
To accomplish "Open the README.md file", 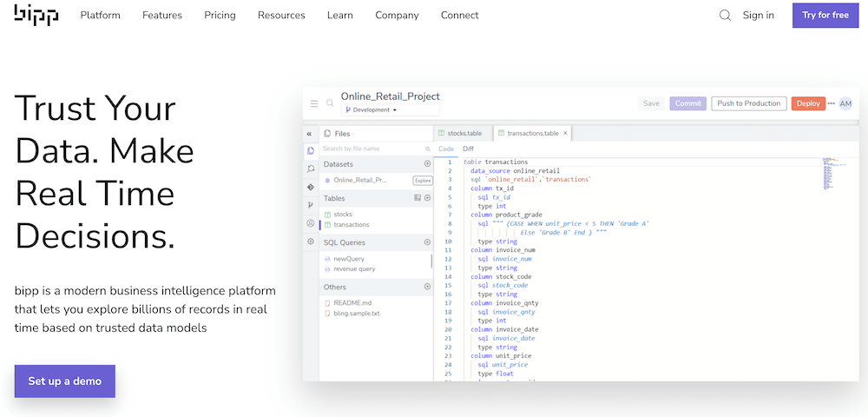I will [x=352, y=303].
